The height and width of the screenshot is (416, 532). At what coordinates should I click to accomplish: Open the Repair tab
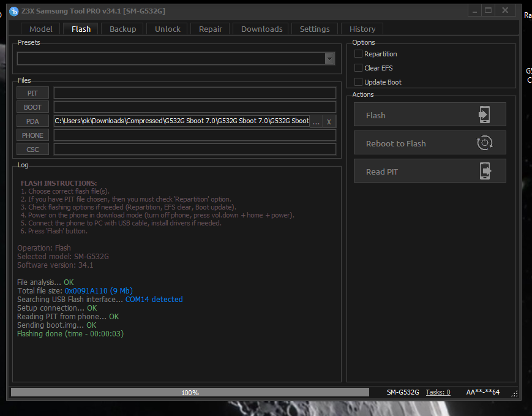(x=211, y=29)
